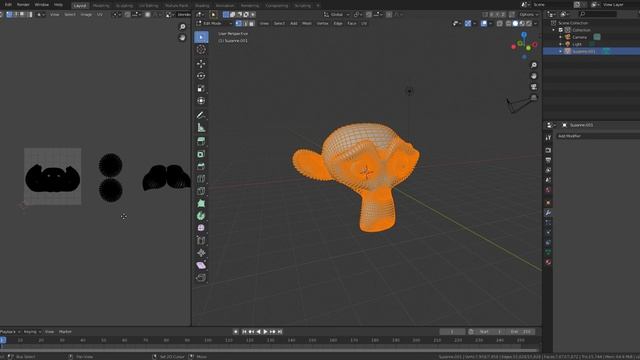
Task: Expand the Camera item in outliner
Action: click(560, 37)
